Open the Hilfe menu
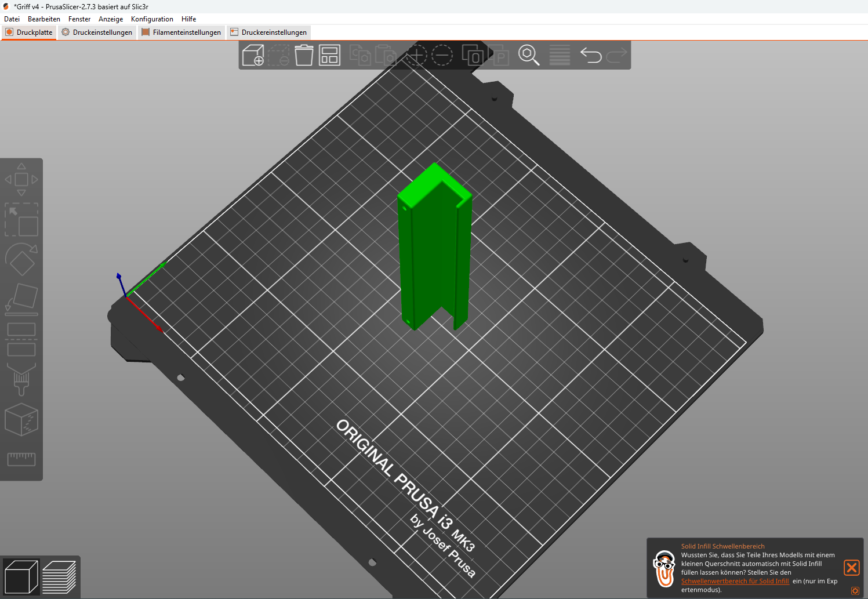 pyautogui.click(x=188, y=19)
